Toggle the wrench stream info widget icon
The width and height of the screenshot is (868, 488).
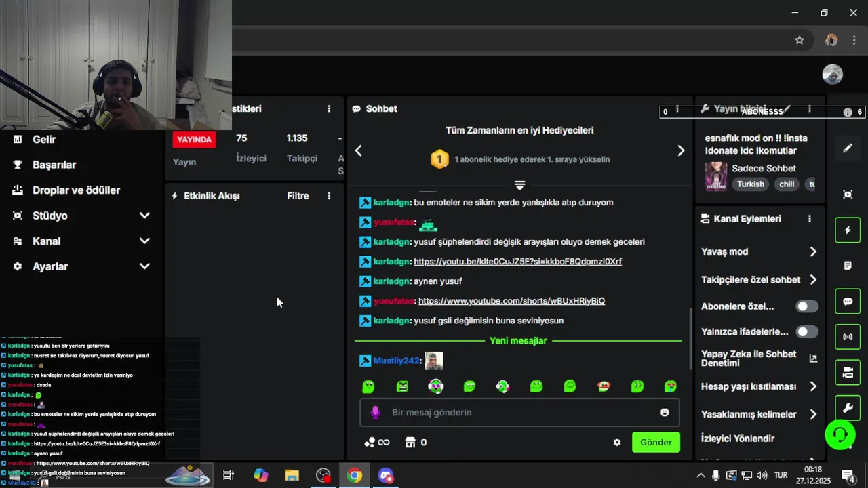848,408
